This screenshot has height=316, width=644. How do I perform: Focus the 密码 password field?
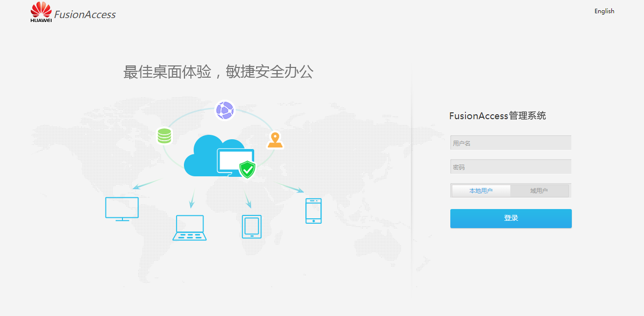(x=510, y=167)
